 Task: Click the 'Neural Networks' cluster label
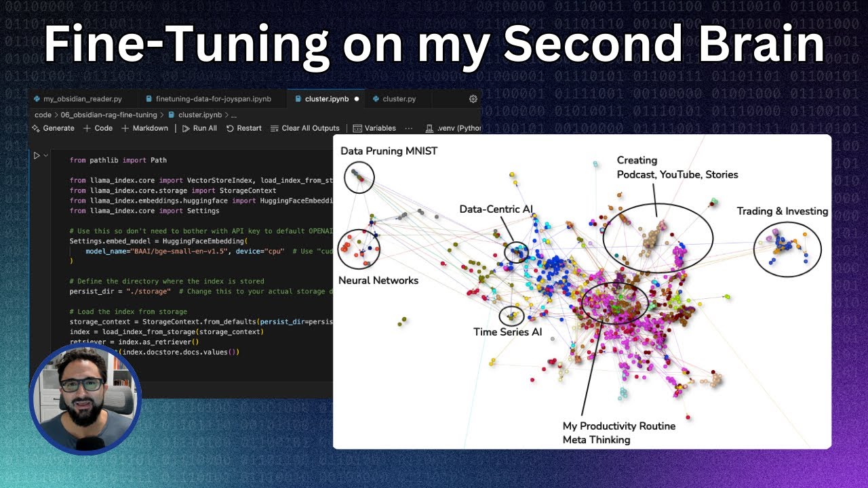click(x=378, y=281)
